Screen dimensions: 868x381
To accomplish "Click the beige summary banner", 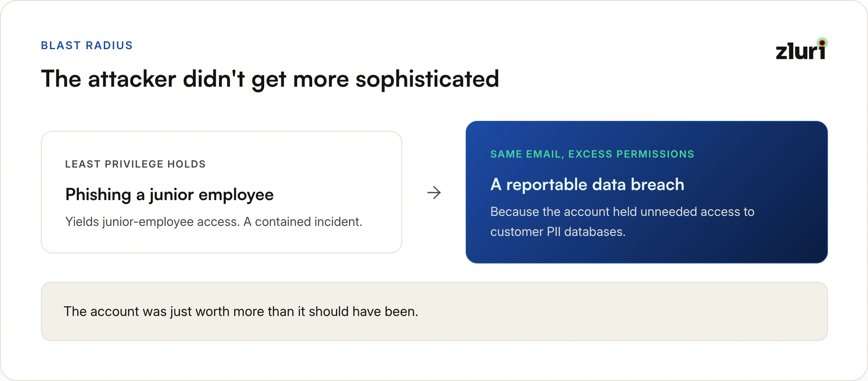I will tap(434, 311).
